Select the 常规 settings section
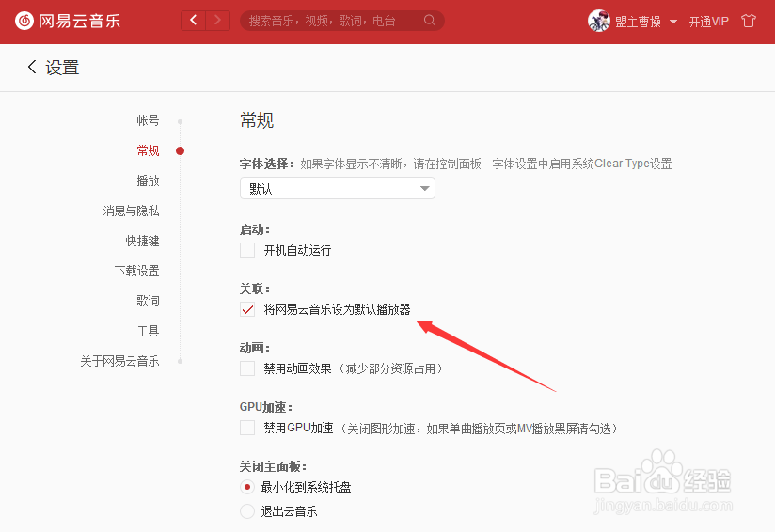The image size is (775, 532). pos(148,150)
